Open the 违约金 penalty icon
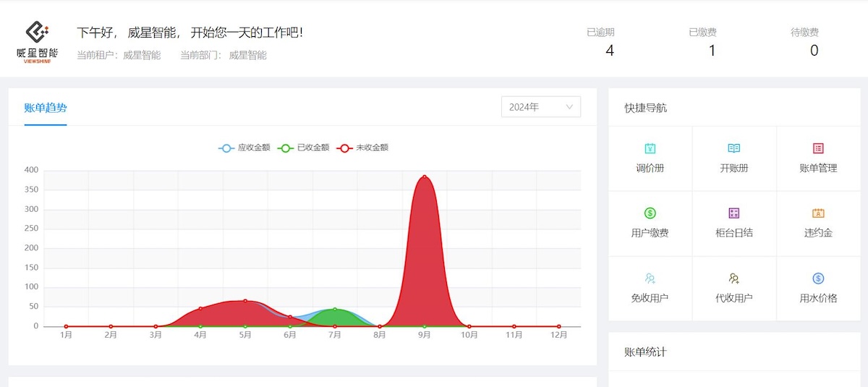Image resolution: width=868 pixels, height=387 pixels. (x=818, y=213)
